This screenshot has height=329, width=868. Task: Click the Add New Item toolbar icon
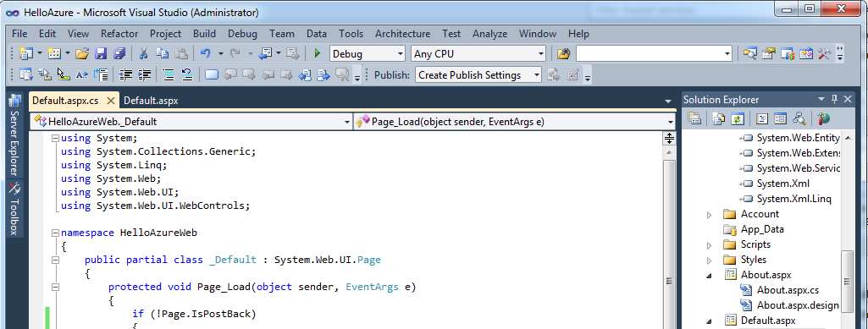[53, 53]
